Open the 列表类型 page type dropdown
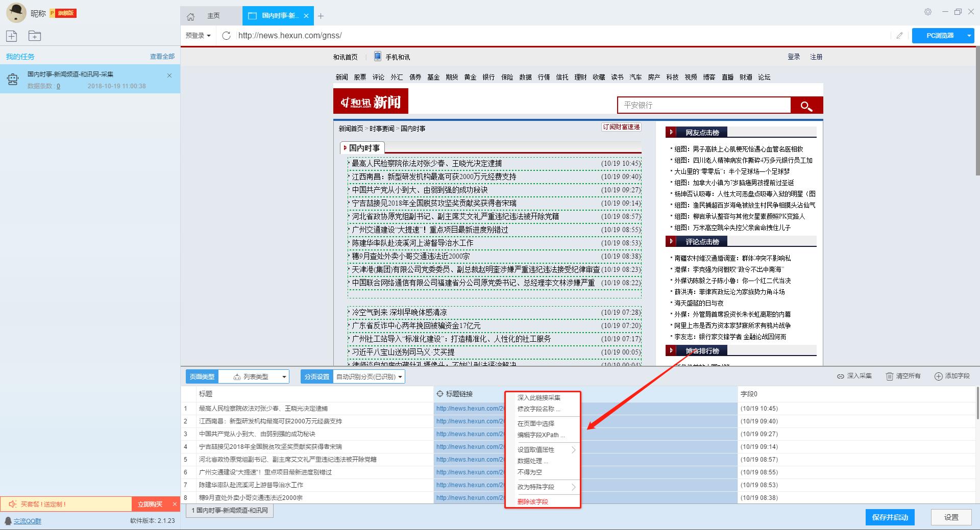Image resolution: width=980 pixels, height=530 pixels. 254,376
